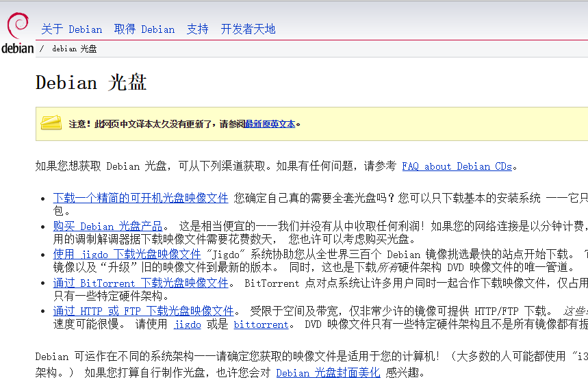Viewport: 588px width, 382px height.
Task: Click 使用 jigdo 下载光盘映像文件 link
Action: click(127, 254)
